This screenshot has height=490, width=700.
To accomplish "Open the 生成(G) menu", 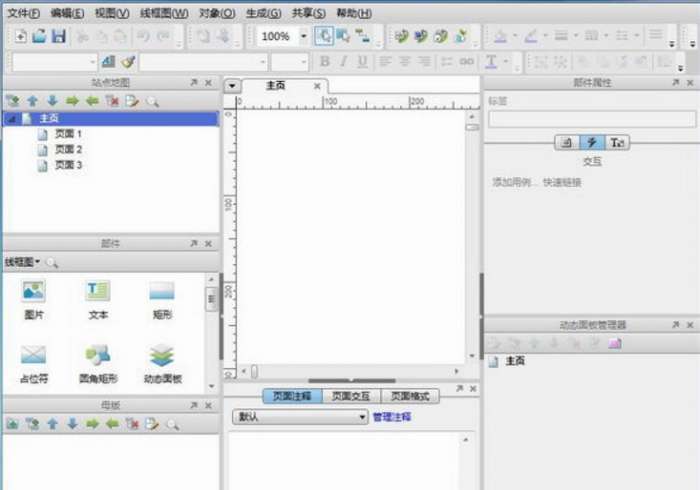I will pyautogui.click(x=263, y=13).
